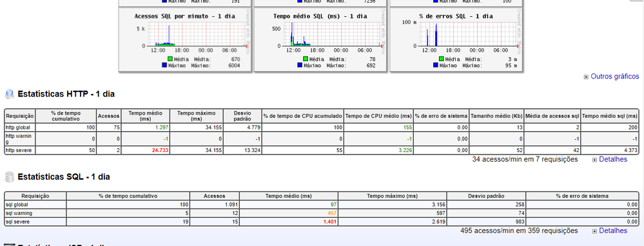
Task: Click the green 3.226 CPU time value
Action: tap(405, 151)
